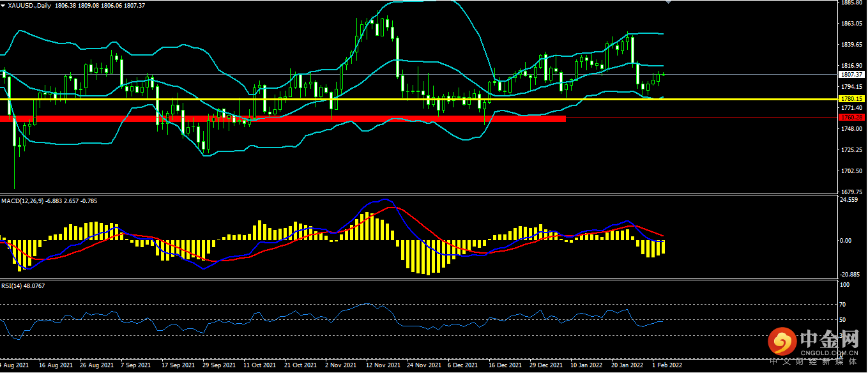Image resolution: width=868 pixels, height=373 pixels.
Task: Click the 16 Dec 2021 date label
Action: (505, 366)
